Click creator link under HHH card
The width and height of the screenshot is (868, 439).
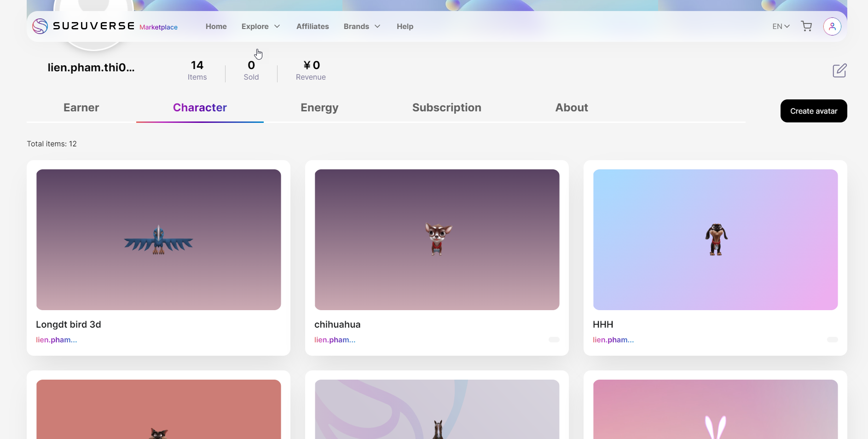[613, 340]
